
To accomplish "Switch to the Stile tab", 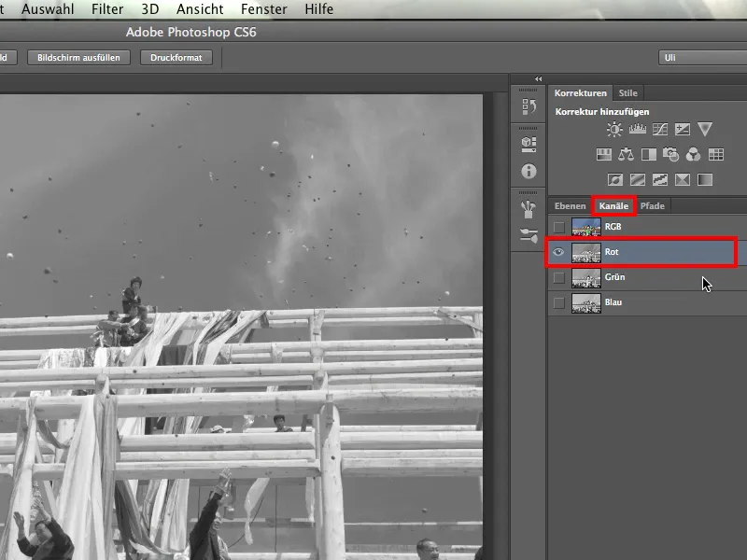I will click(x=627, y=92).
